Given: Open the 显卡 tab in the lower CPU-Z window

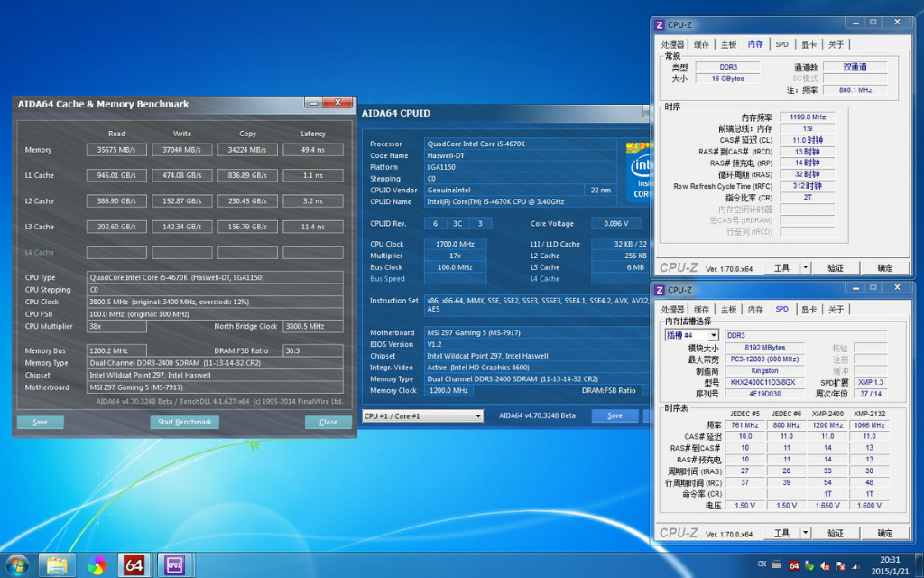Looking at the screenshot, I should 808,309.
